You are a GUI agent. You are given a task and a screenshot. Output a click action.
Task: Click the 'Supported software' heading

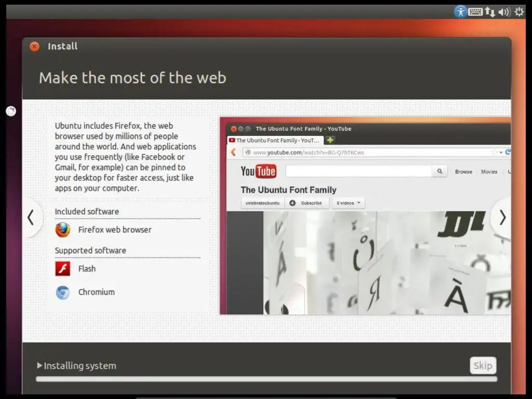(x=90, y=250)
